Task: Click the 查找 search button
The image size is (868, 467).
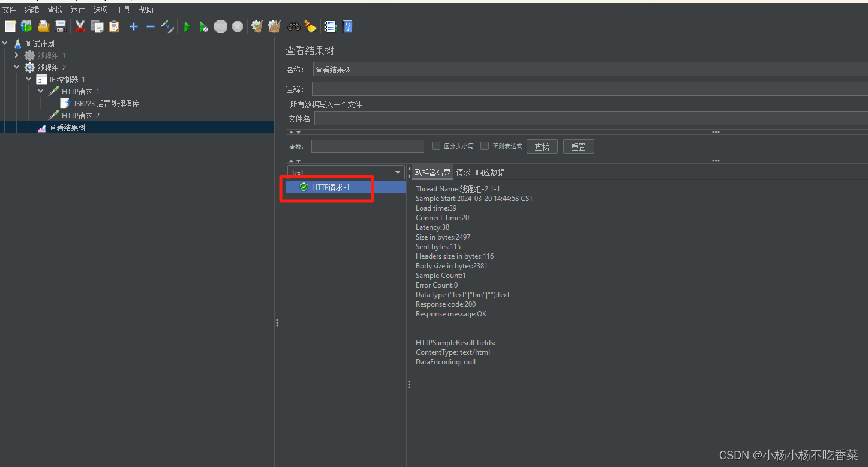Action: [542, 146]
